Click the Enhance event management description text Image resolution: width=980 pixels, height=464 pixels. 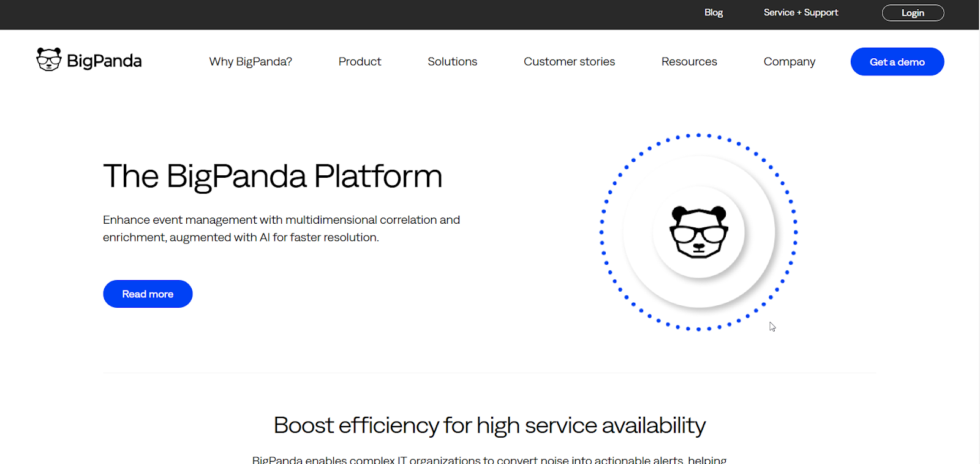pos(281,229)
